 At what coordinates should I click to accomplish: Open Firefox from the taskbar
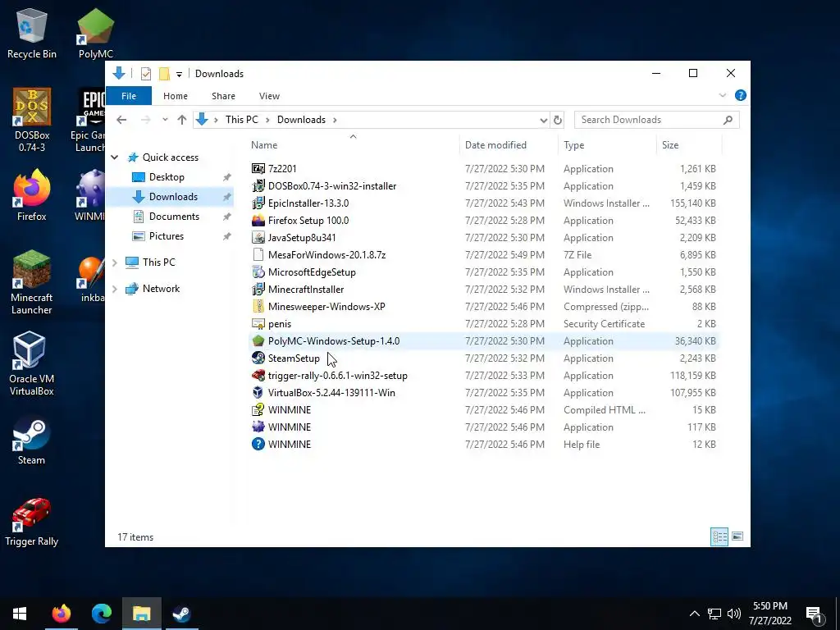61,614
